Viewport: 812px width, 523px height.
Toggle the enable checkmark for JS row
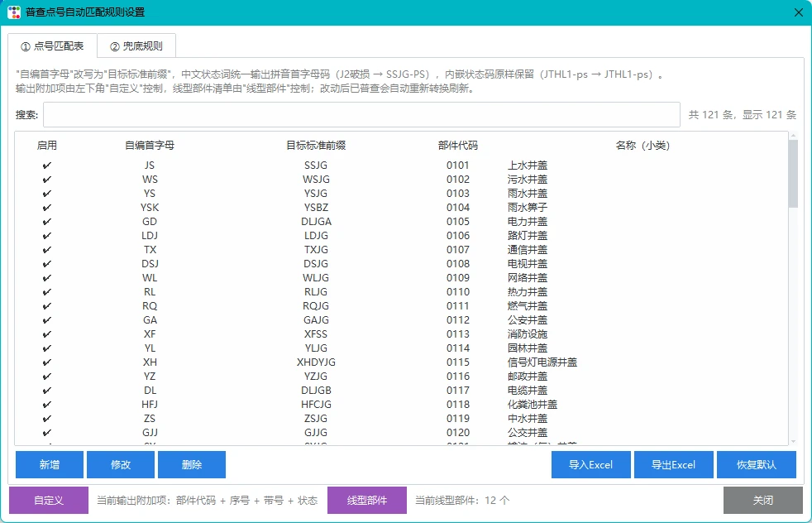(46, 166)
